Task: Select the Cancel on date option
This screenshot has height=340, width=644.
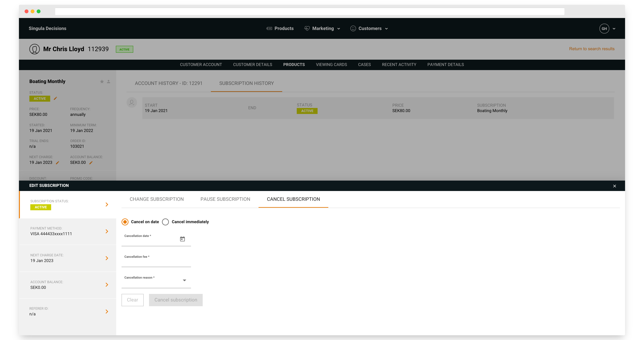Action: 125,222
